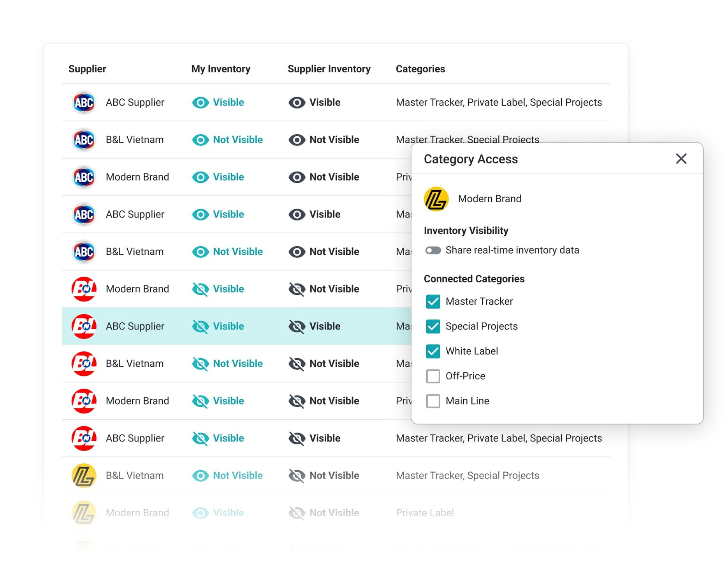Click first row My Inventory eye icon
This screenshot has height=566, width=728.
click(200, 103)
